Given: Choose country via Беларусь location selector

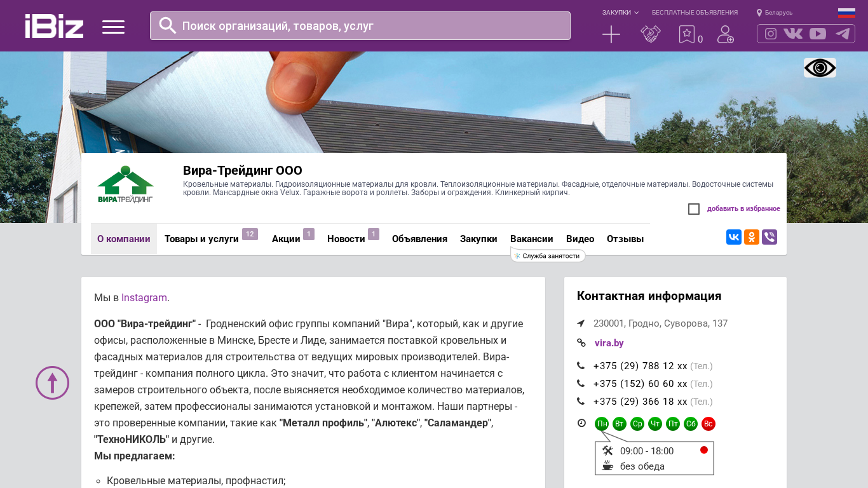Looking at the screenshot, I should point(775,13).
